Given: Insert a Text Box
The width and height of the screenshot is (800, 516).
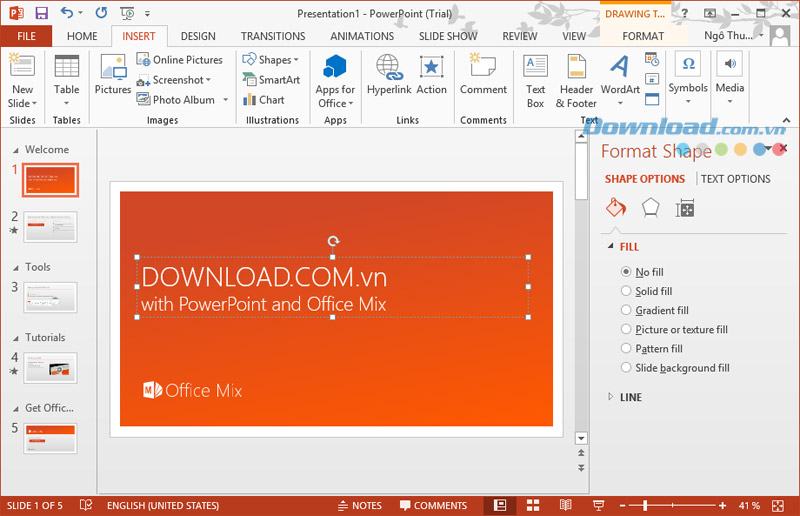Looking at the screenshot, I should [x=535, y=81].
